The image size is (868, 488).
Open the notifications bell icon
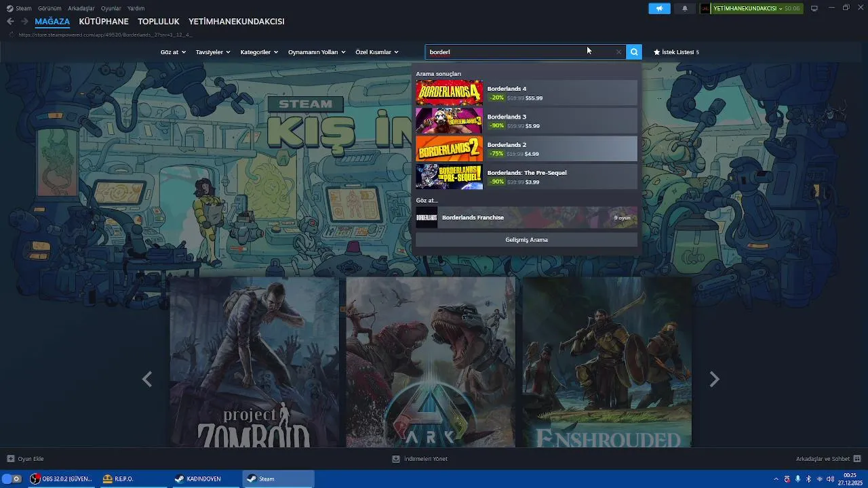coord(685,8)
